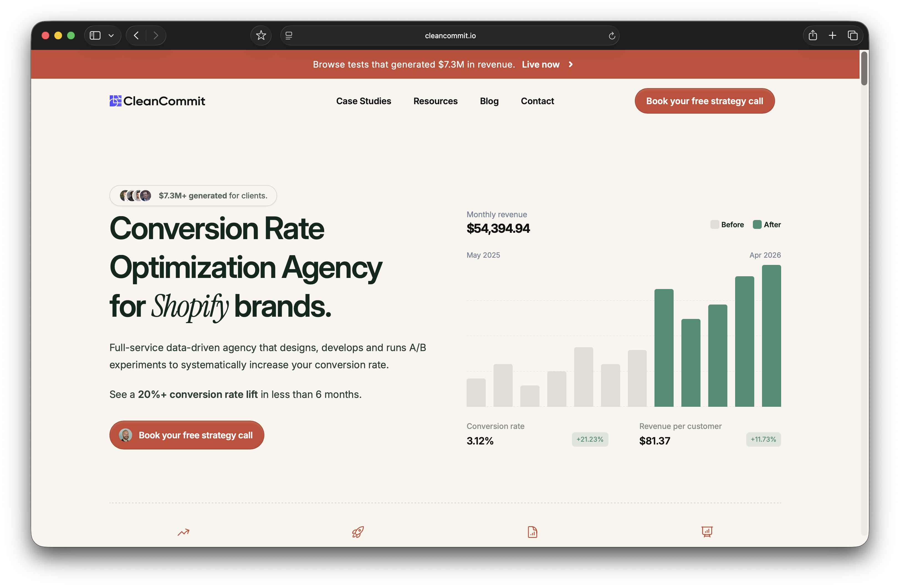The image size is (900, 588).
Task: Open the Case Studies menu item
Action: pyautogui.click(x=363, y=101)
